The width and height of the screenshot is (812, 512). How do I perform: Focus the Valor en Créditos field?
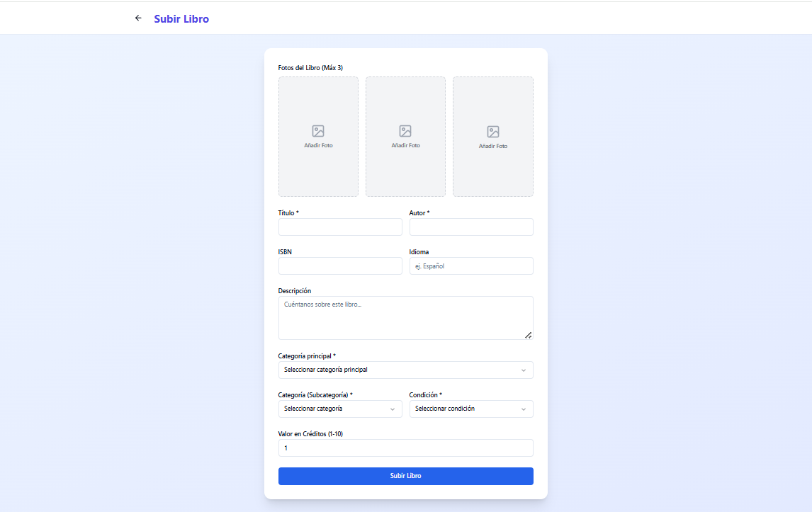click(405, 448)
